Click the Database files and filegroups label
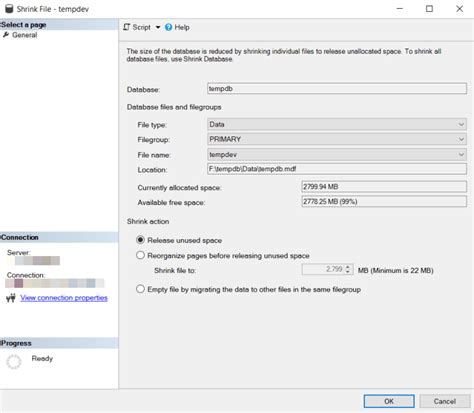474x413 pixels. 174,107
